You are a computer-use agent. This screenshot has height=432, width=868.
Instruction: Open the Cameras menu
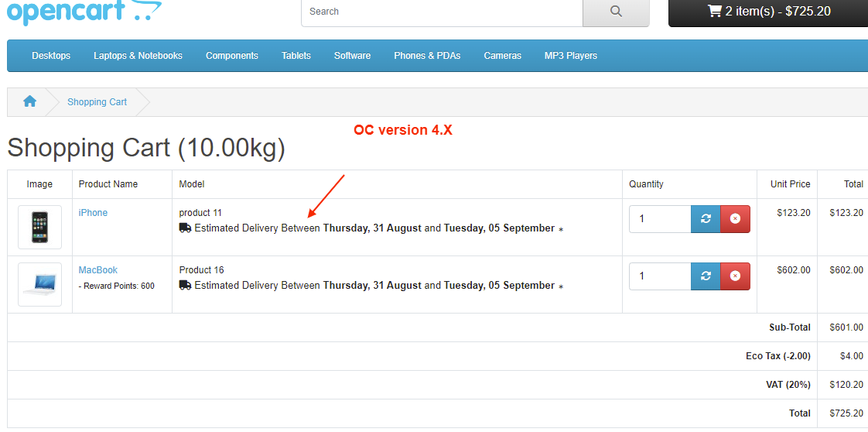502,56
